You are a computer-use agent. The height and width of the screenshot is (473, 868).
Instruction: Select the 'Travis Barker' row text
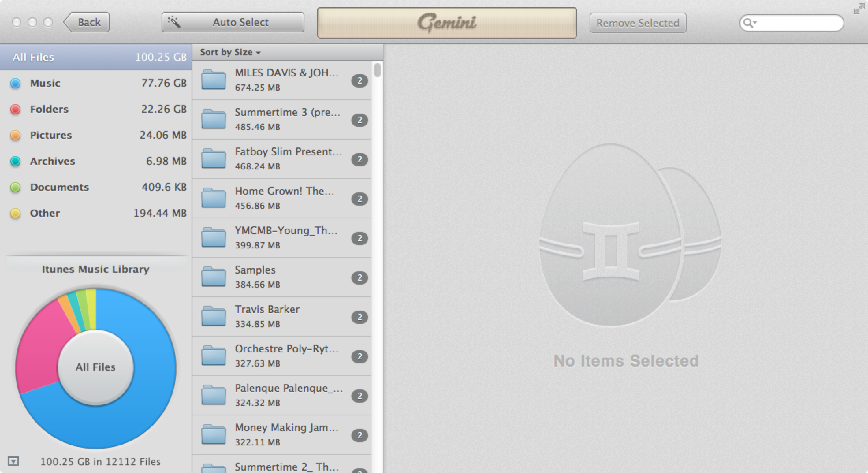[267, 309]
